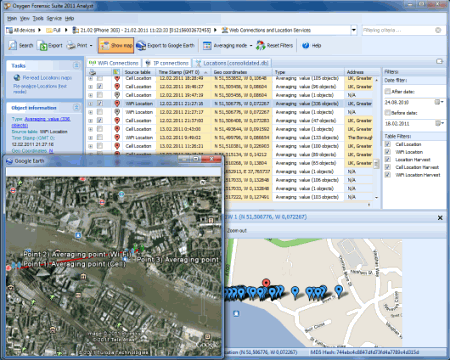Viewport: 450px width, 360px height.
Task: Check the box for 12.02.2011 19:47:19 row
Action: 100,95
